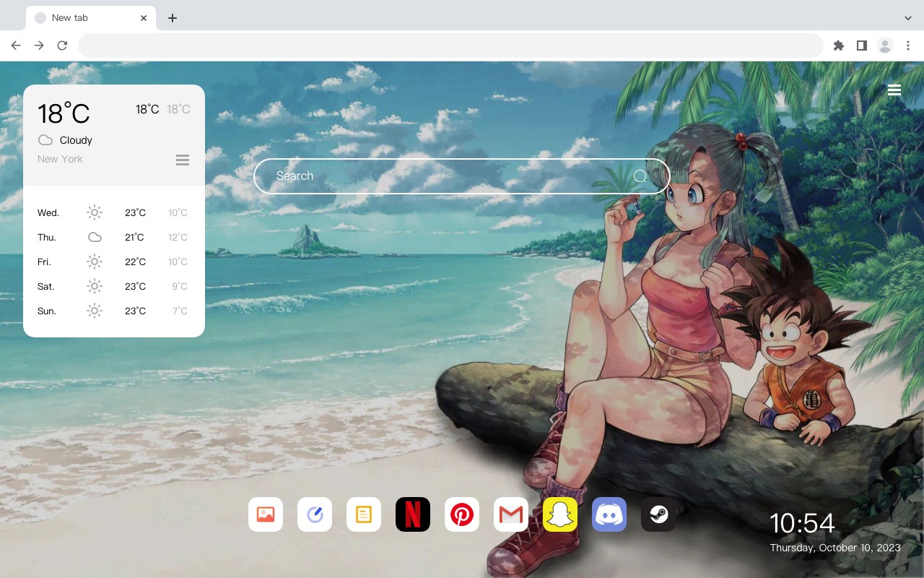Click Sunday's low of 7°C

pyautogui.click(x=180, y=311)
